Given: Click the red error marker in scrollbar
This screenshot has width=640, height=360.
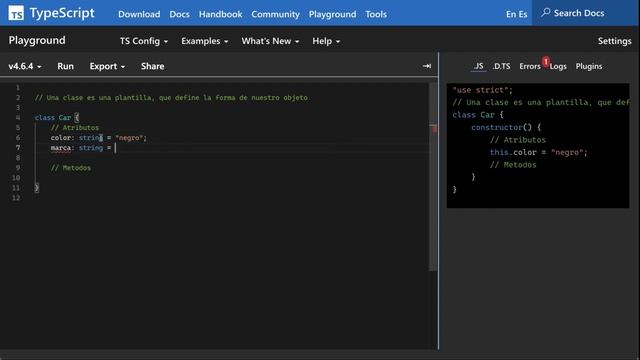Looking at the screenshot, I should [434, 129].
